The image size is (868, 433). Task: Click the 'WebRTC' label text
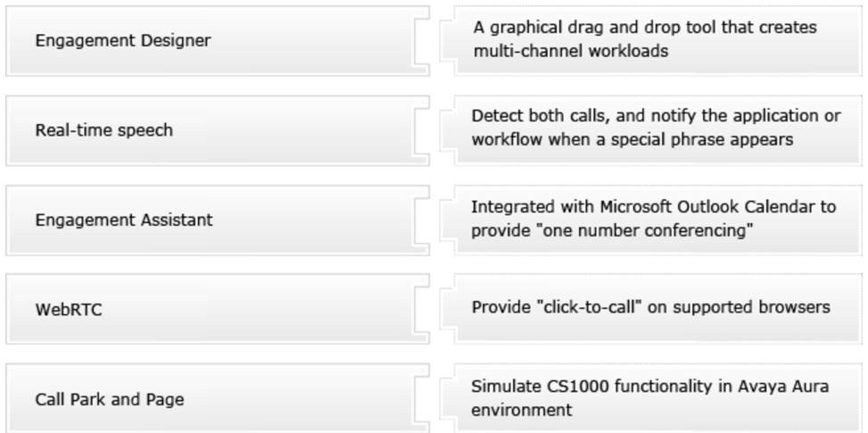(69, 310)
